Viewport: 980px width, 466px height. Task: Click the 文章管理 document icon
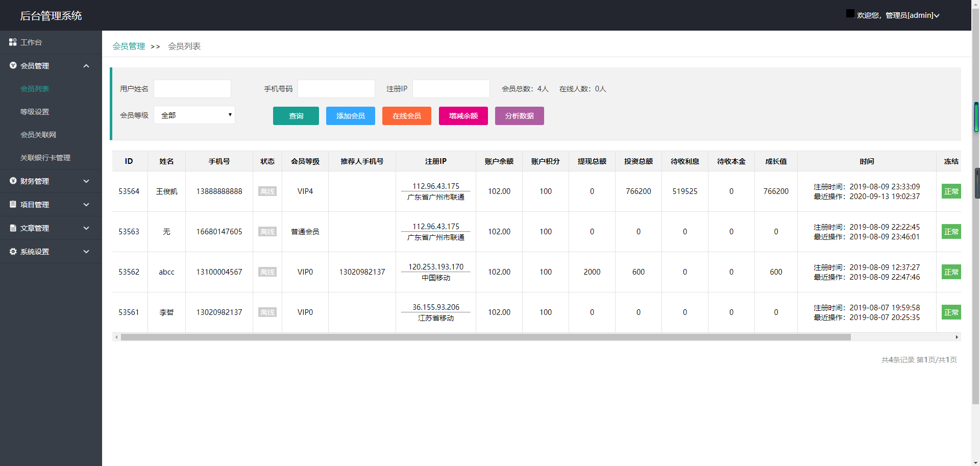point(13,228)
